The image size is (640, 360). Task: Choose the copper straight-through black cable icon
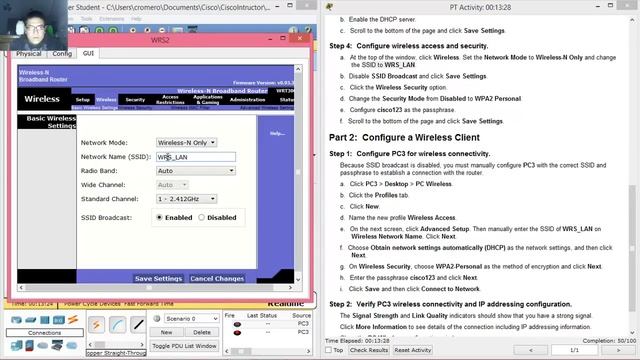pyautogui.click(x=138, y=324)
